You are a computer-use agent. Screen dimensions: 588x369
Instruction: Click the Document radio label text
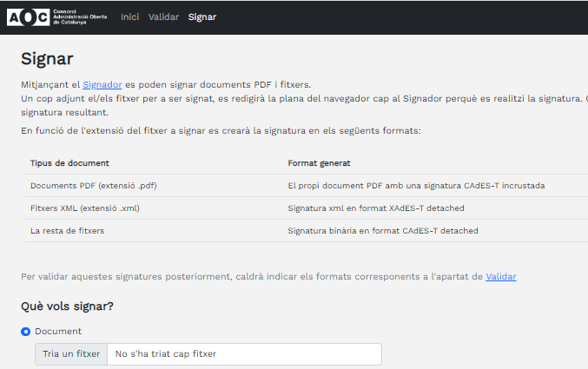pos(58,332)
